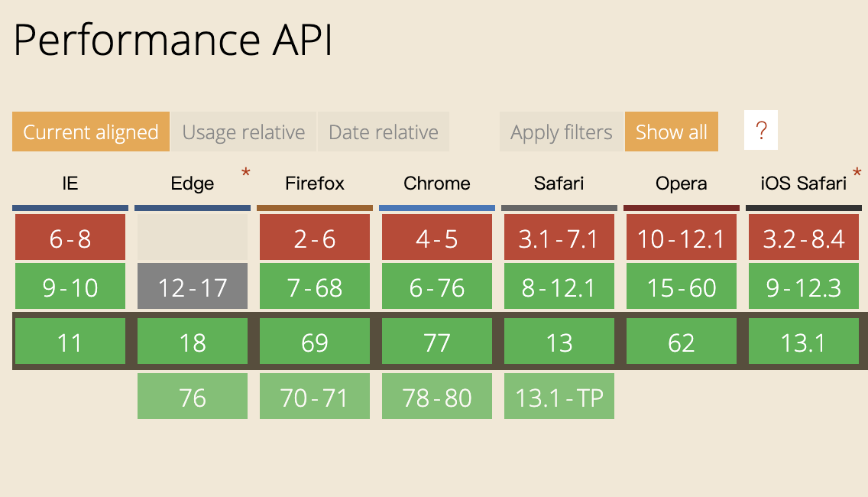Switch to Usage relative view
868x497 pixels.
(x=244, y=132)
